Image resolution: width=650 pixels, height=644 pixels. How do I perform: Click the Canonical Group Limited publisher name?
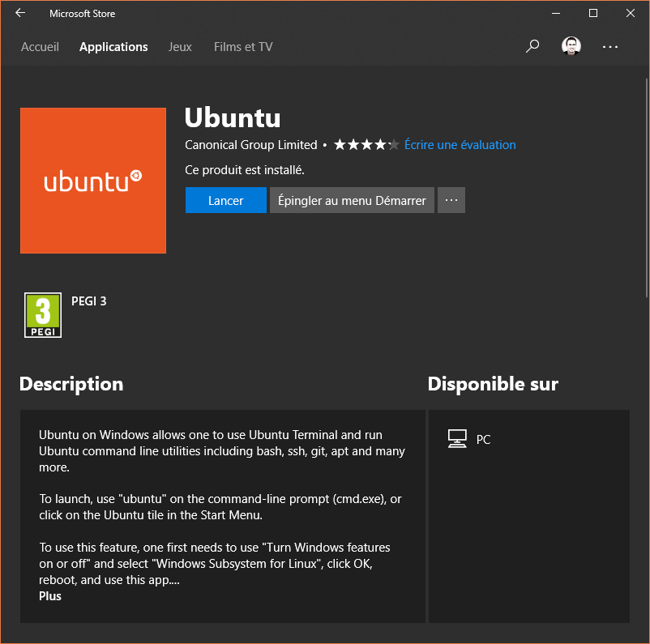(251, 145)
